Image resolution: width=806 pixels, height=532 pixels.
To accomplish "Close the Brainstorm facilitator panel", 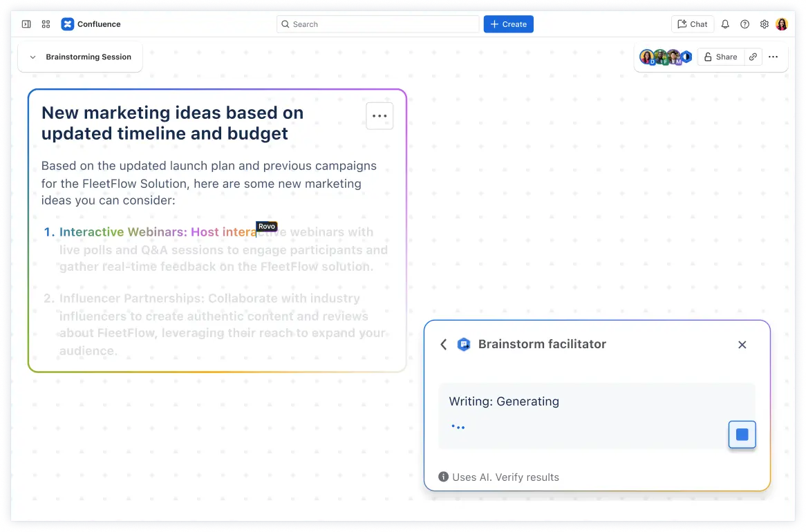I will coord(742,345).
